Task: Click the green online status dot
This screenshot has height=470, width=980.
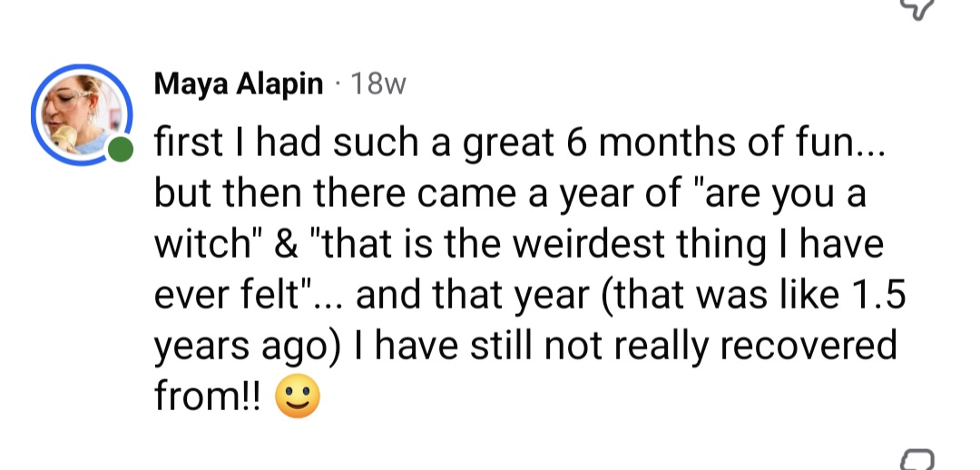Action: [x=121, y=151]
